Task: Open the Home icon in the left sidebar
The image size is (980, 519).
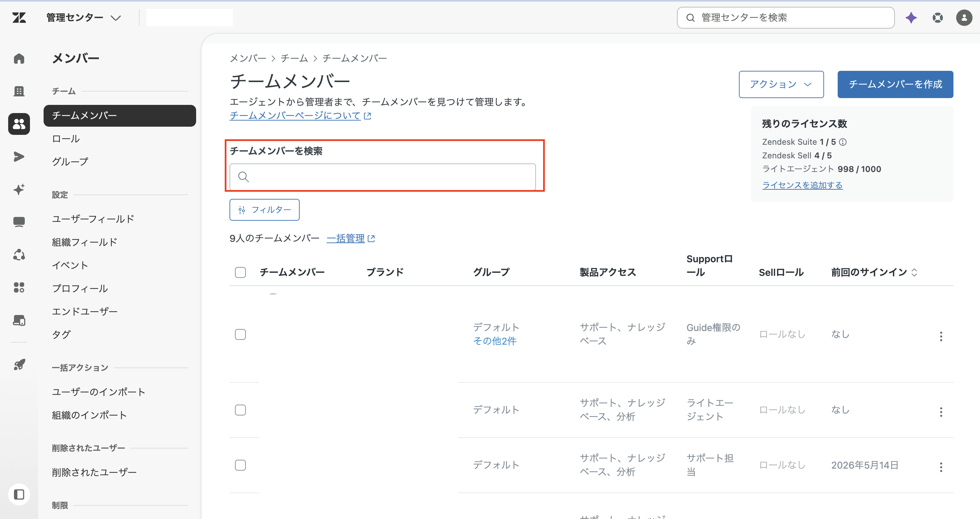Action: tap(19, 59)
